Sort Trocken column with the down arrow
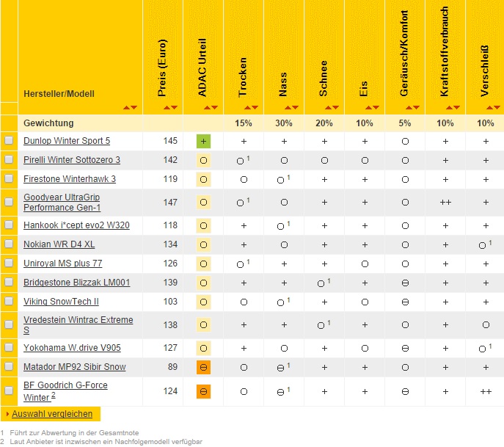 click(x=255, y=107)
